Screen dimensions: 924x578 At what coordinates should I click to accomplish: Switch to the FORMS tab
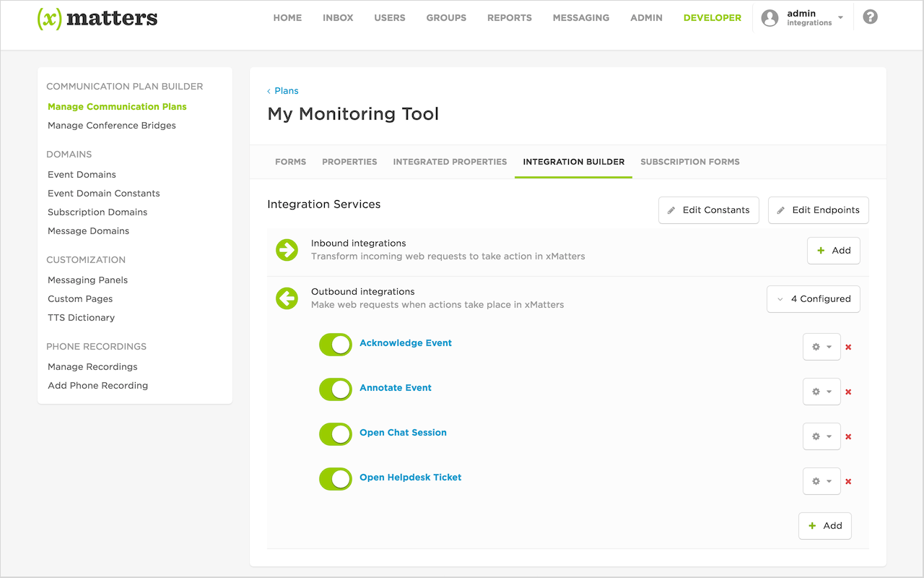[291, 162]
